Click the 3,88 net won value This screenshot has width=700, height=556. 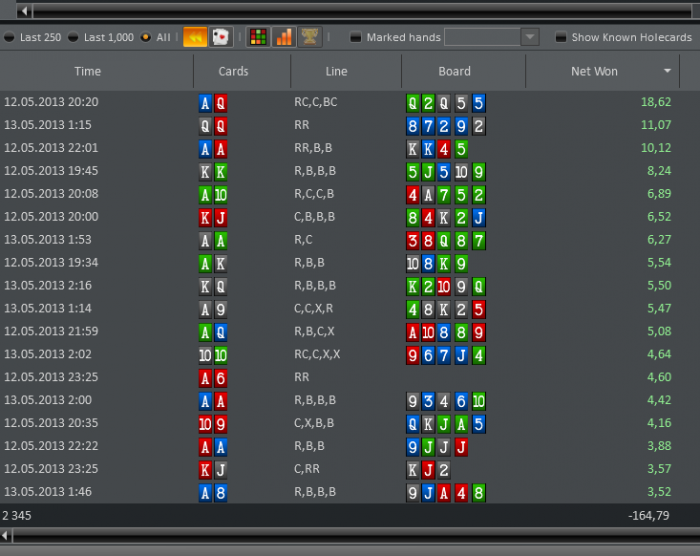[659, 446]
